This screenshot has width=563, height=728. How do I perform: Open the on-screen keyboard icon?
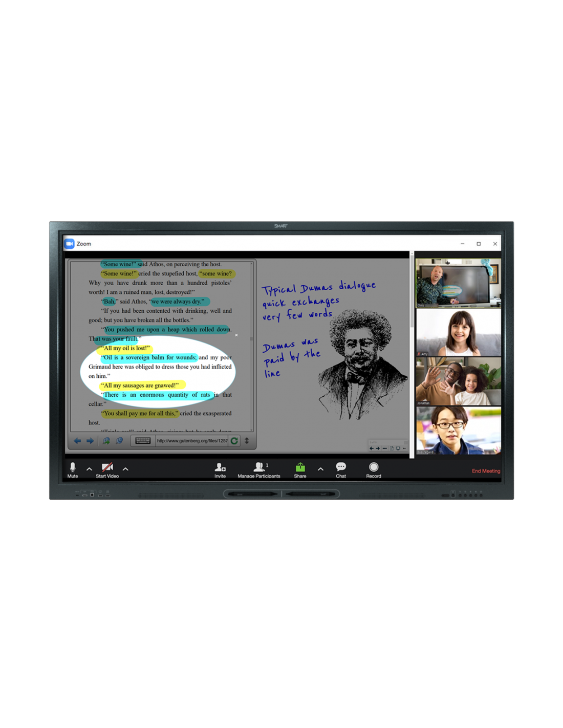pyautogui.click(x=143, y=441)
